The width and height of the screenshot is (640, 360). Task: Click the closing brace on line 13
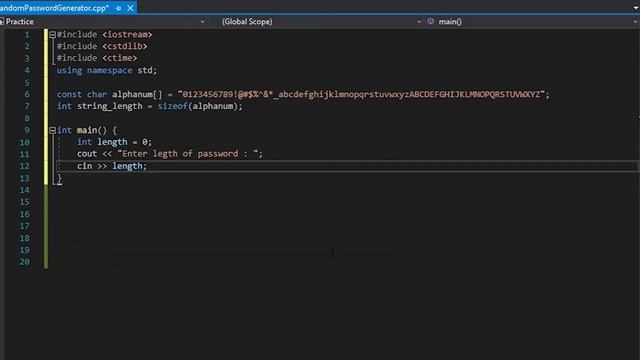point(60,178)
